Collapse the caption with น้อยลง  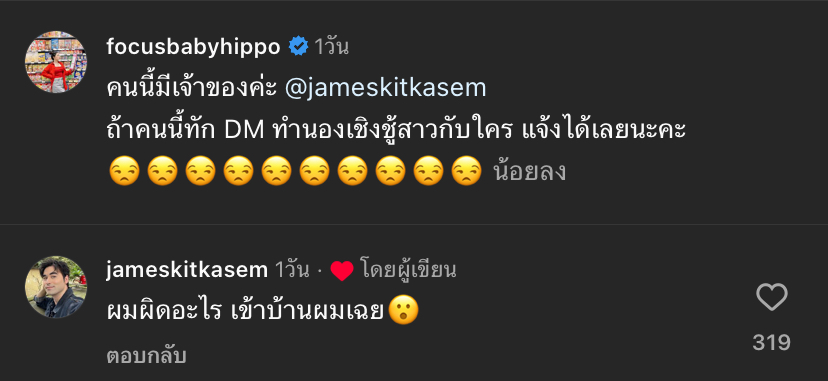[x=530, y=172]
